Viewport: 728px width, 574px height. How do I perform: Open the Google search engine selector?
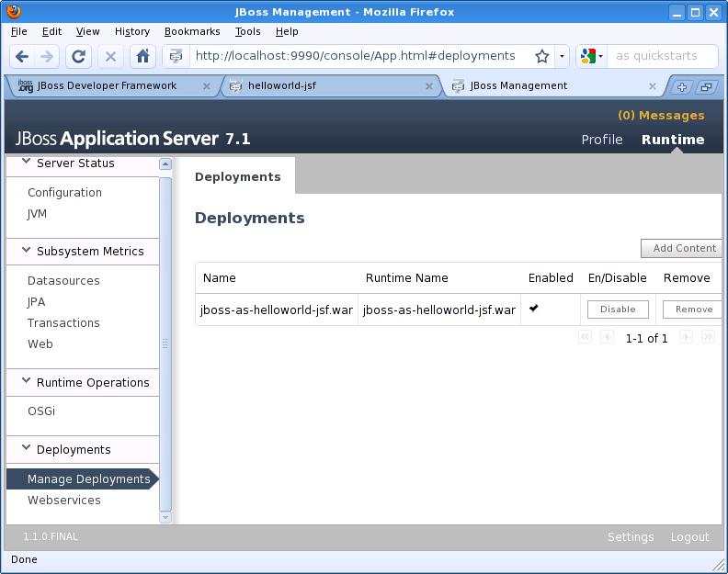click(592, 57)
